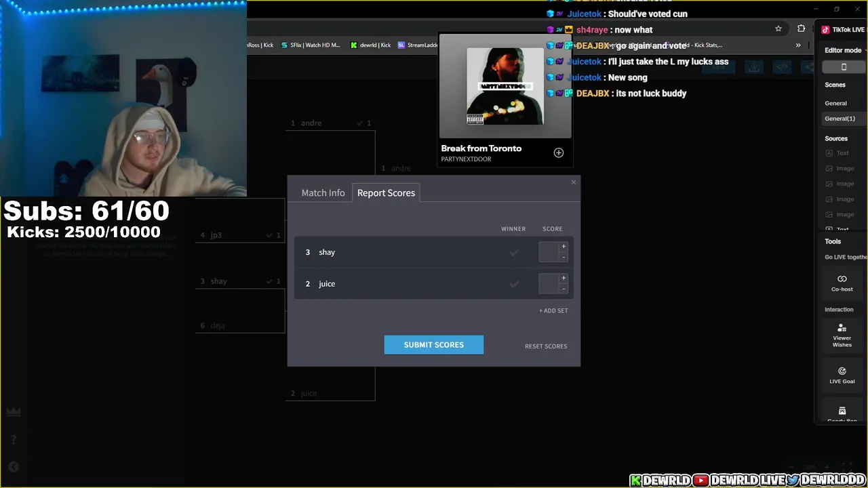Click the Tools heading in TikTok LIVE

tap(833, 241)
